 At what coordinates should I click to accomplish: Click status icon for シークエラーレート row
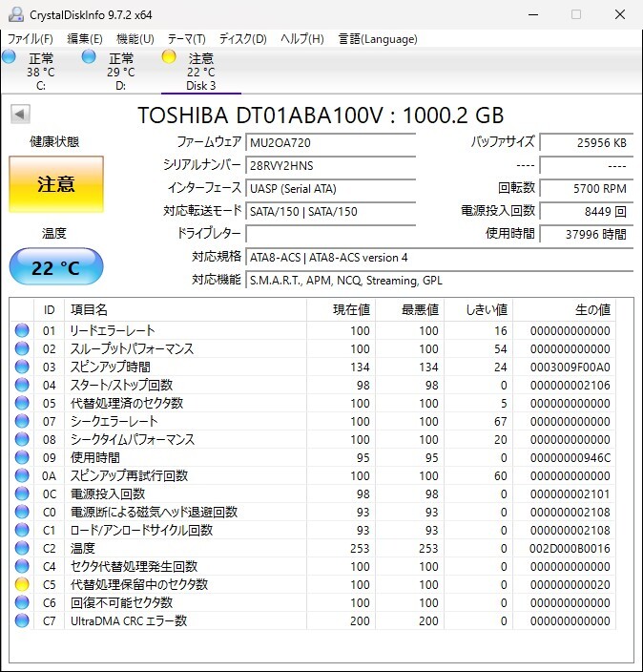(22, 421)
